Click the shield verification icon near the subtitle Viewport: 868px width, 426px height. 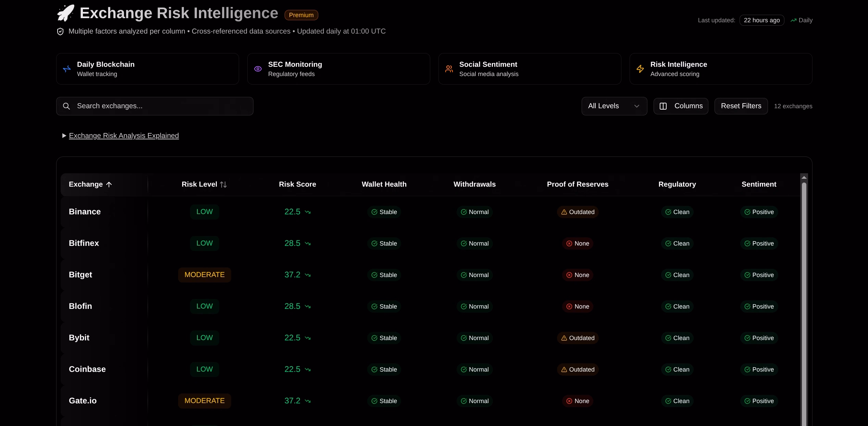click(60, 31)
